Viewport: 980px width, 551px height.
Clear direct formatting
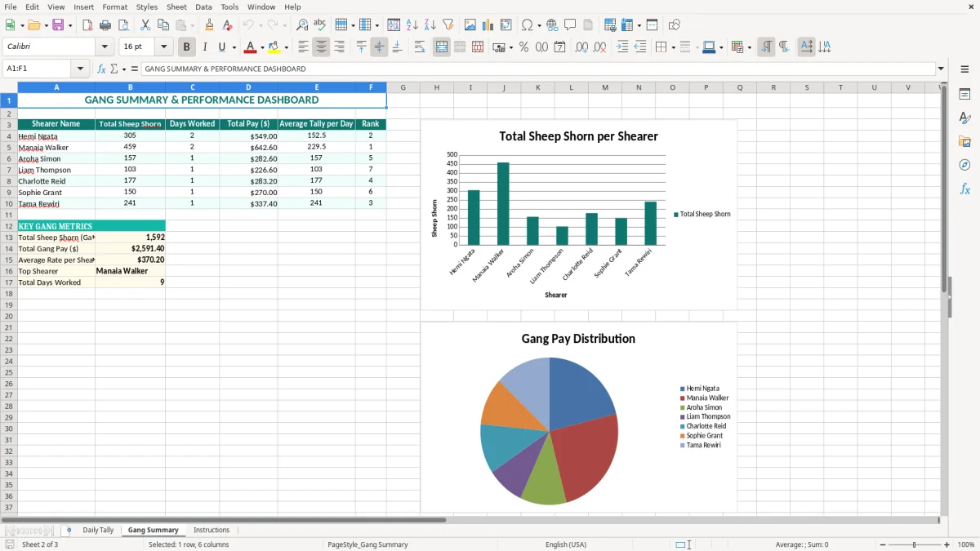coord(228,25)
